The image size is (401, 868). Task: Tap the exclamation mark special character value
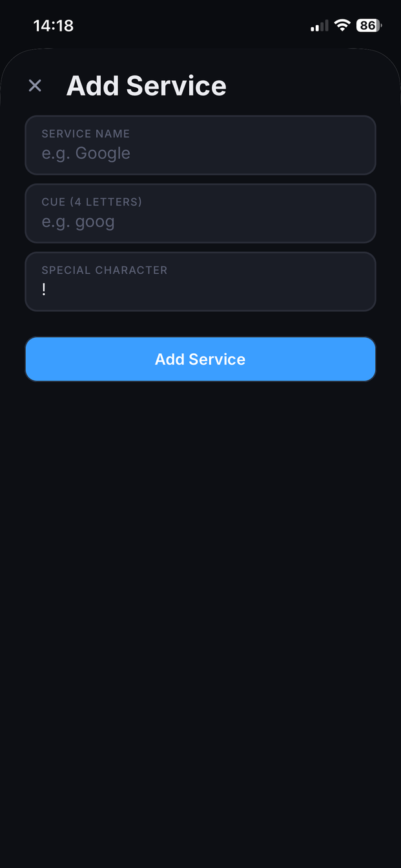[44, 289]
